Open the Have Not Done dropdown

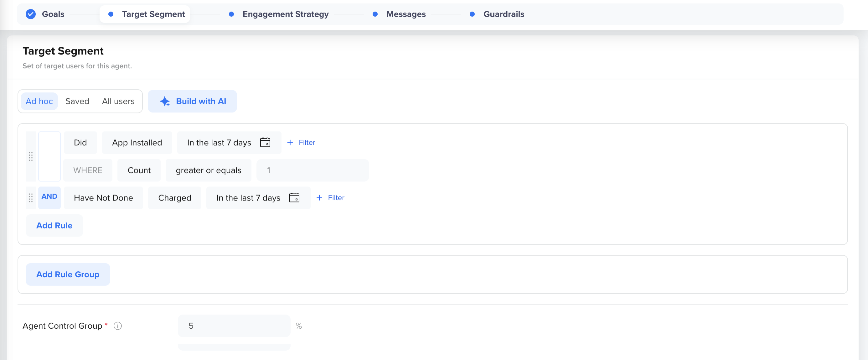[103, 198]
